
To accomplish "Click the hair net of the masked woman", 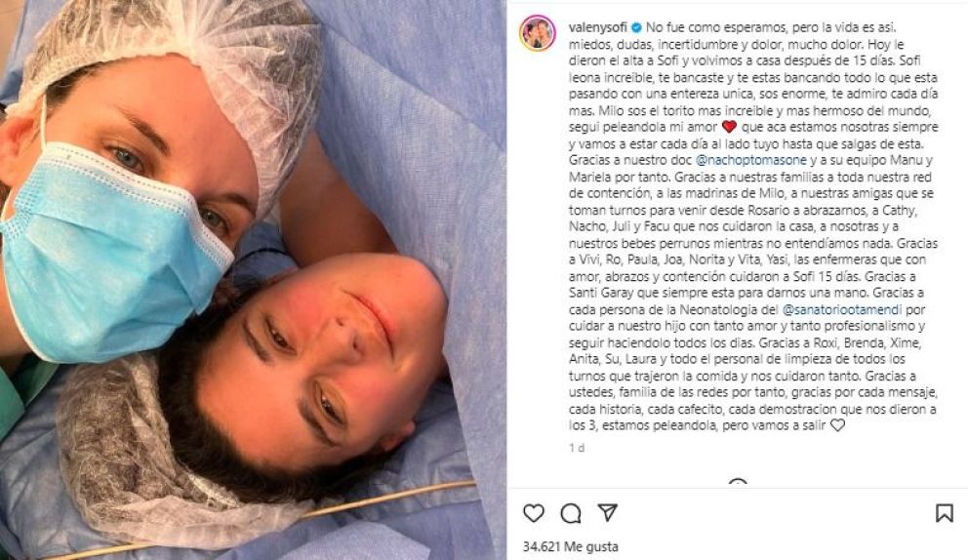I will coord(185,68).
